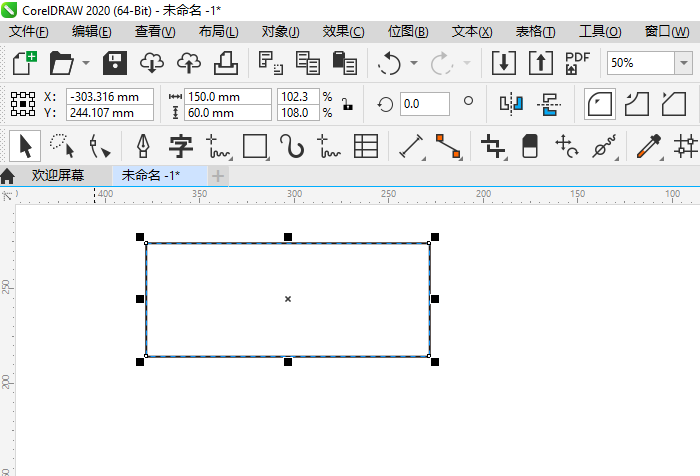Publish to PDF
Screen dimensions: 700x476
pos(577,63)
